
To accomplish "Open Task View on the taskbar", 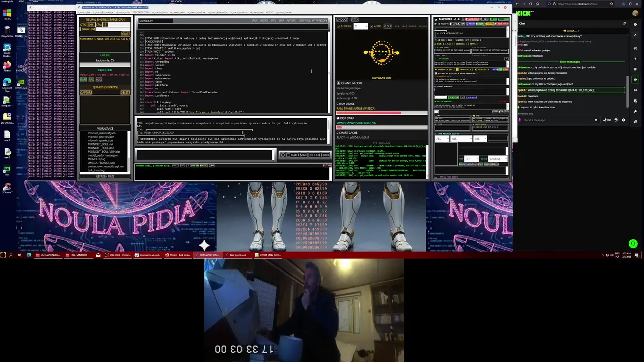I will point(19,255).
